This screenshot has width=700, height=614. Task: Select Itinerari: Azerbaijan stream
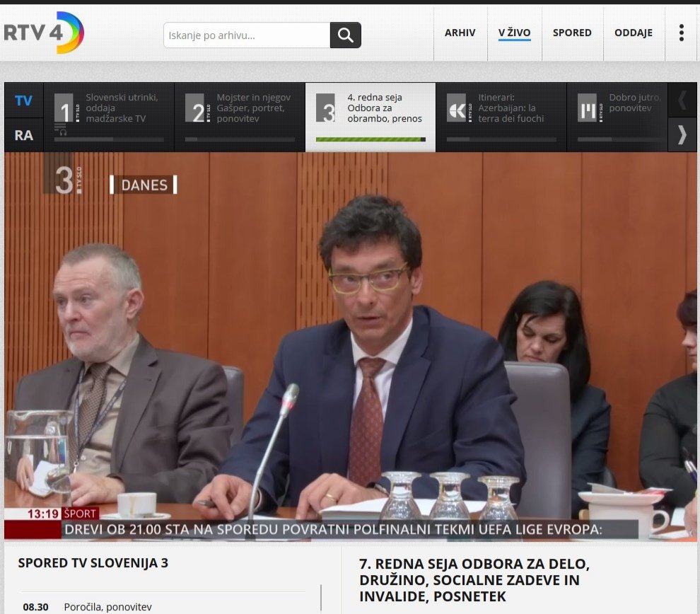(501, 117)
